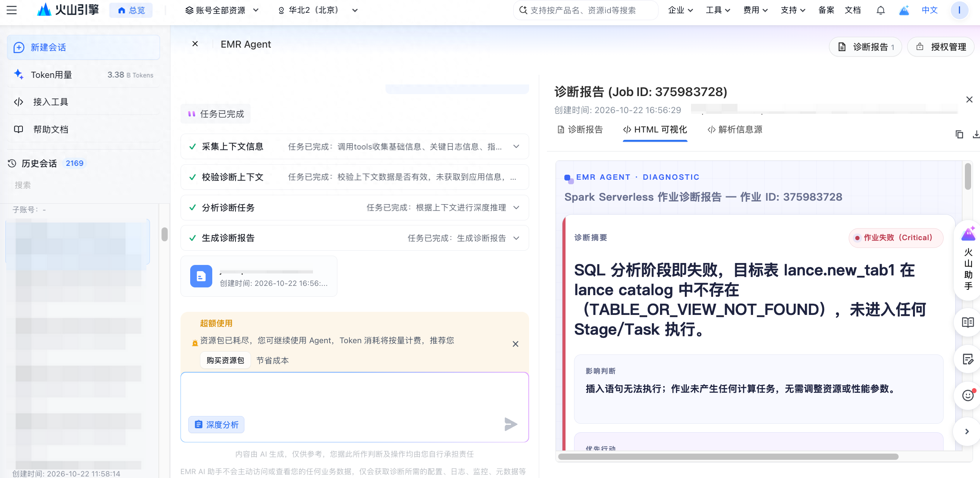The image size is (980, 478).
Task: Select the HTML 可视化 tab
Action: [x=655, y=129]
